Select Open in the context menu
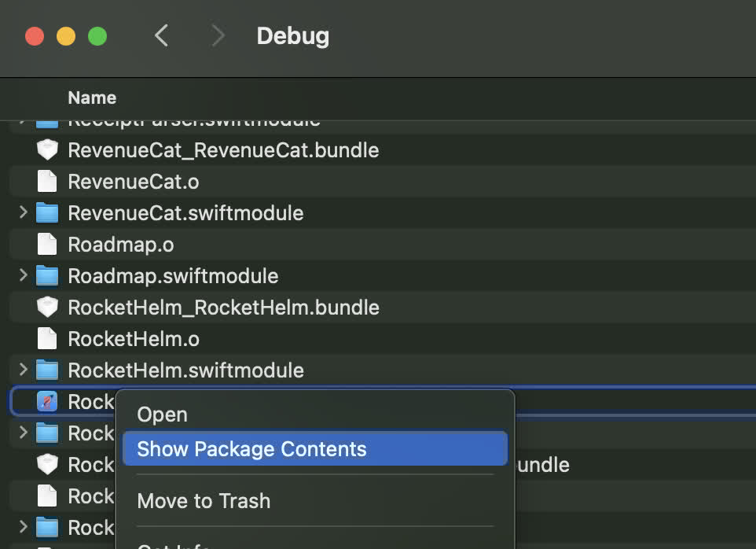Viewport: 756px width, 549px height. click(x=162, y=415)
